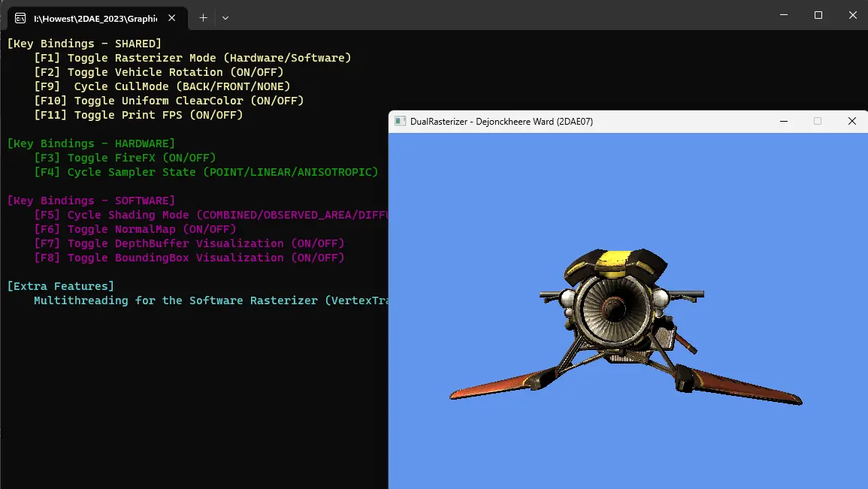Maximize the terminal window
868x489 pixels.
tap(818, 15)
